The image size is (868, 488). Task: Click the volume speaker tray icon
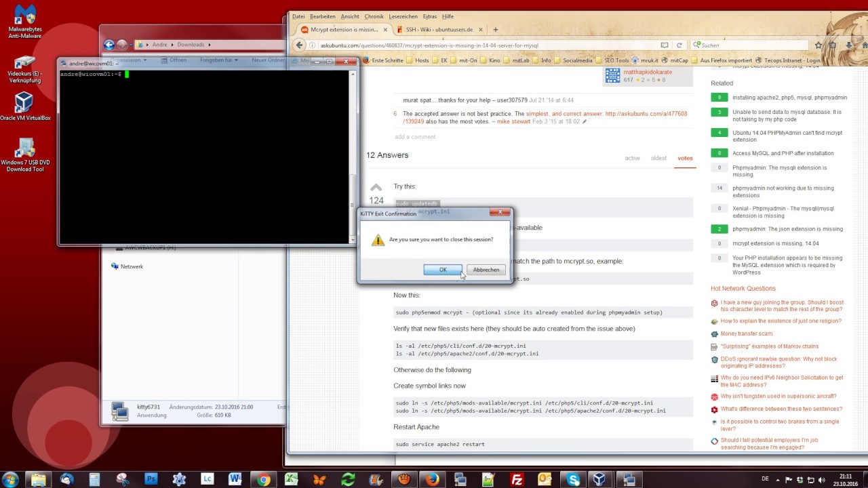point(821,479)
